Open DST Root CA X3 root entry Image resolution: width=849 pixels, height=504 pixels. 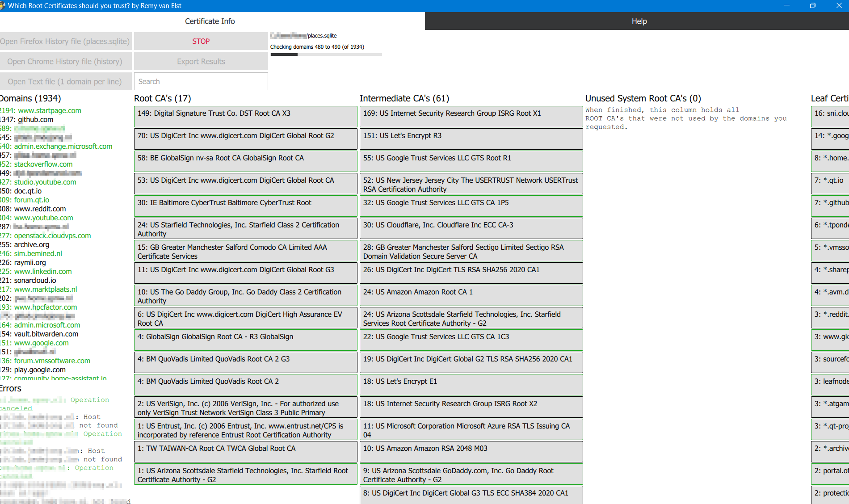click(245, 116)
